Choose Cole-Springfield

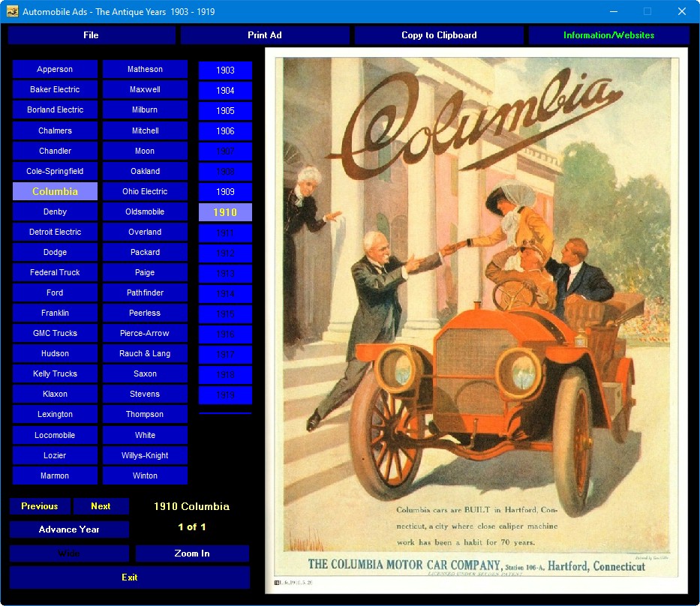tap(55, 171)
